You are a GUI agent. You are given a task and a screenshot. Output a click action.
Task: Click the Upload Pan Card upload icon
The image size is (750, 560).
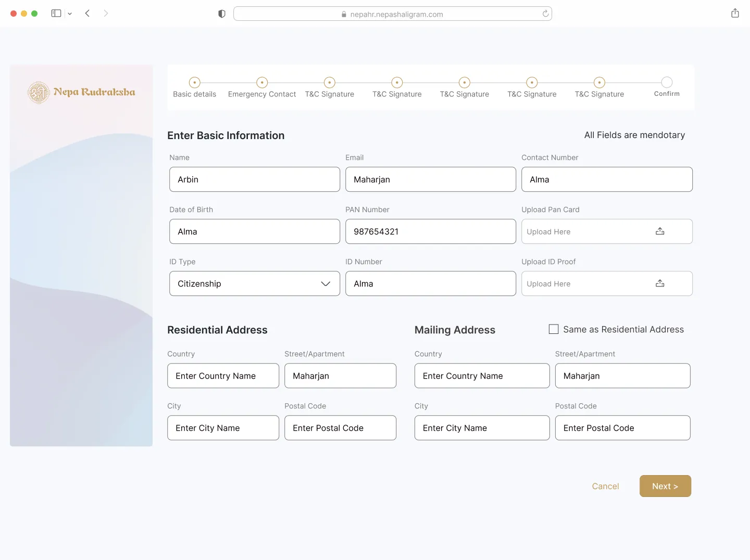(x=660, y=231)
